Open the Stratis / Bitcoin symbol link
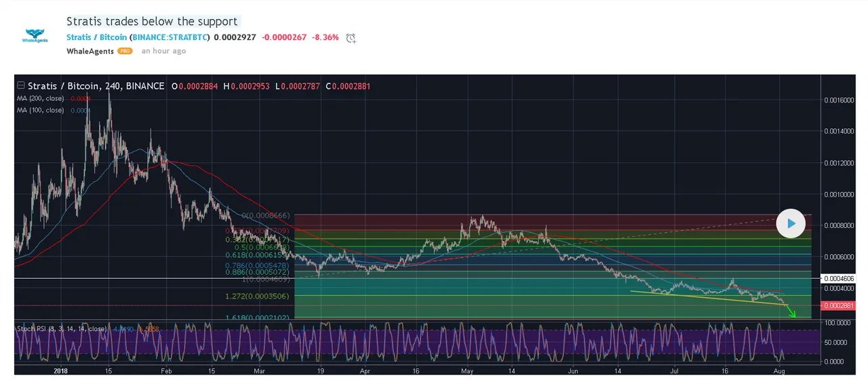This screenshot has height=384, width=868. point(97,37)
